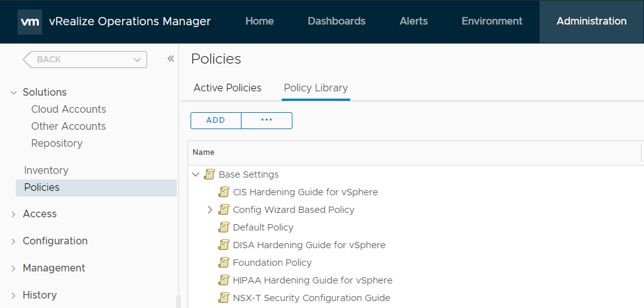Select Default Policy row
The width and height of the screenshot is (644, 308).
click(264, 227)
